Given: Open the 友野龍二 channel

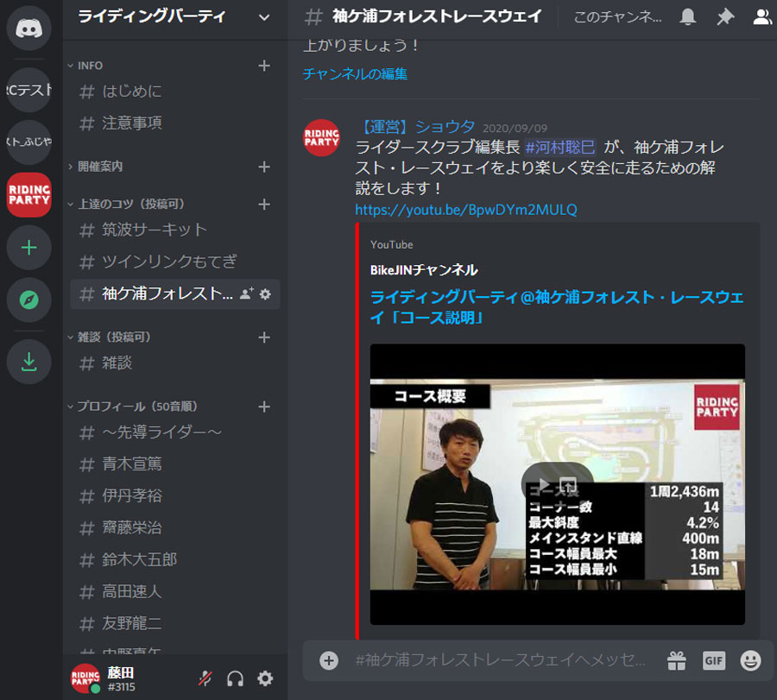Looking at the screenshot, I should click(175, 623).
